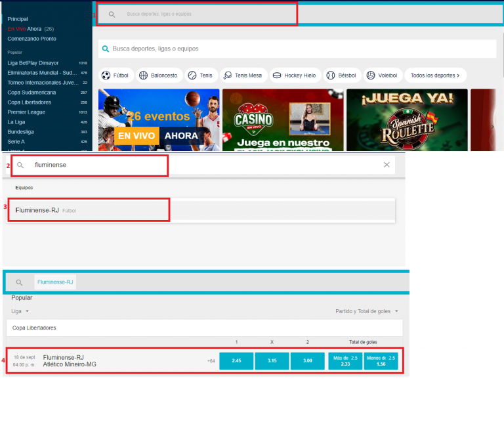Click the '26 eventos En Vivo Ahora' banner
The image size is (504, 430).
159,120
